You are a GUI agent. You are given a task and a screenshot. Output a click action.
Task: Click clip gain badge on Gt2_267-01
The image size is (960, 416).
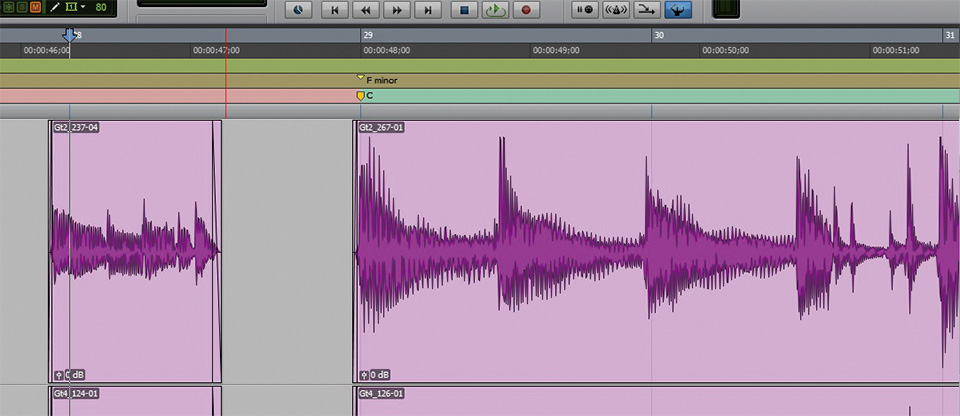[375, 374]
